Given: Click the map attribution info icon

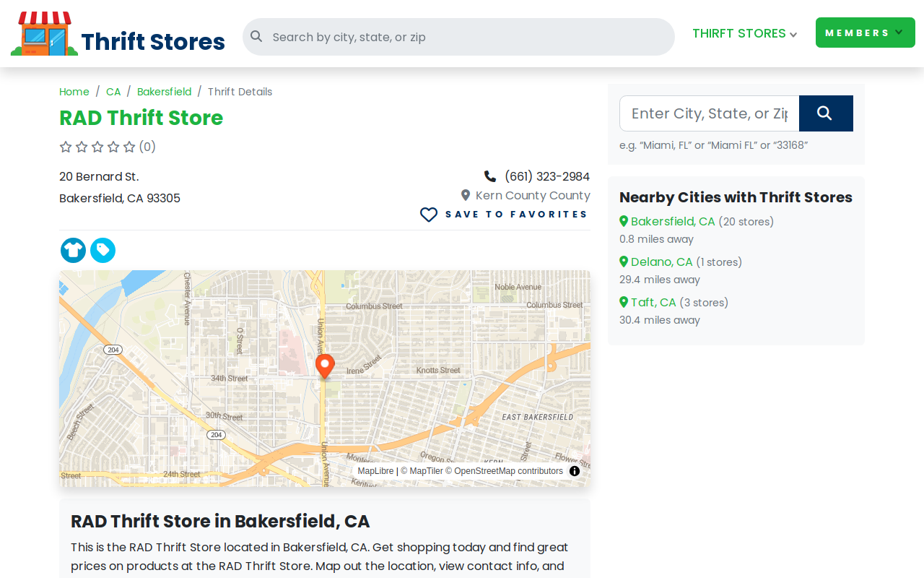Looking at the screenshot, I should click(575, 471).
